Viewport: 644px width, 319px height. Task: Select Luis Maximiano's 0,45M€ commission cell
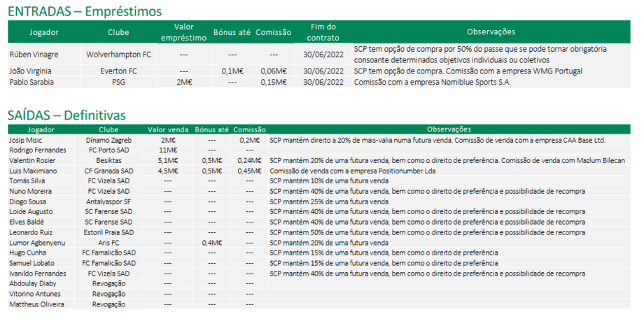point(249,170)
